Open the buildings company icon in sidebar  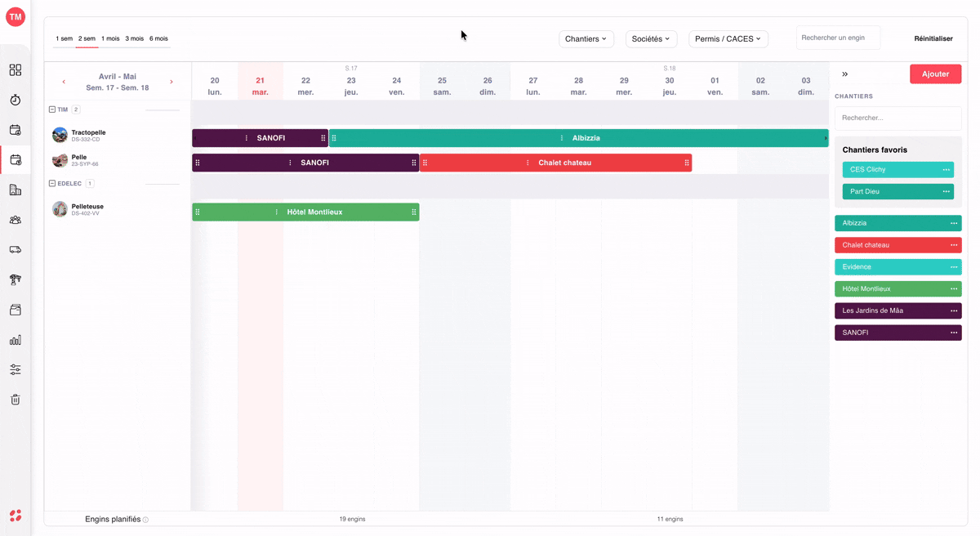tap(16, 190)
